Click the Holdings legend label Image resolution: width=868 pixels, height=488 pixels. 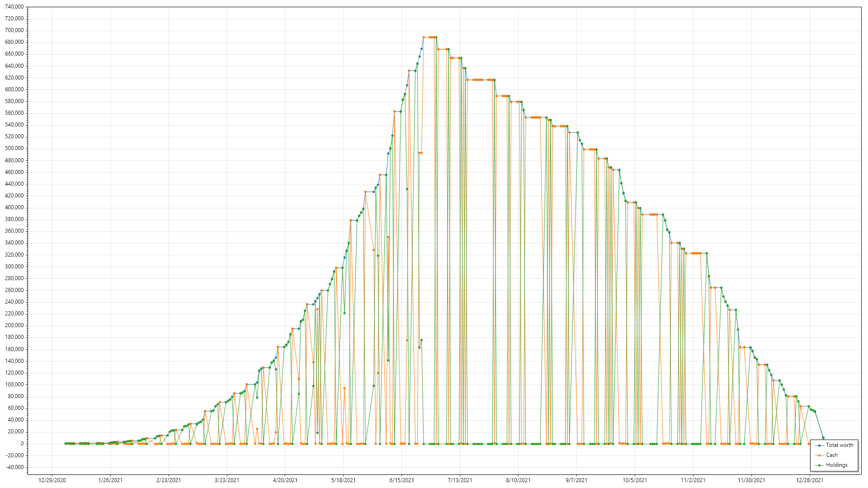[x=836, y=465]
